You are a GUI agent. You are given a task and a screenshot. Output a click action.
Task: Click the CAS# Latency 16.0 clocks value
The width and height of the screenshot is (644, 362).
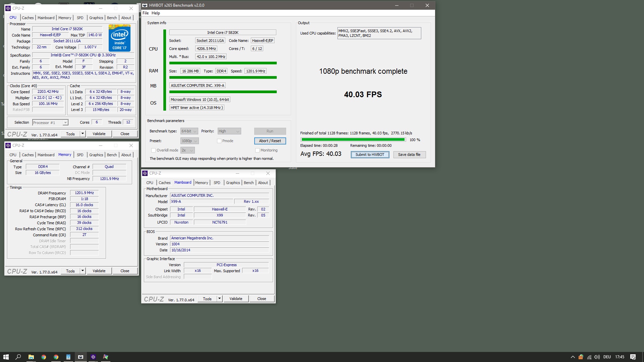(84, 205)
